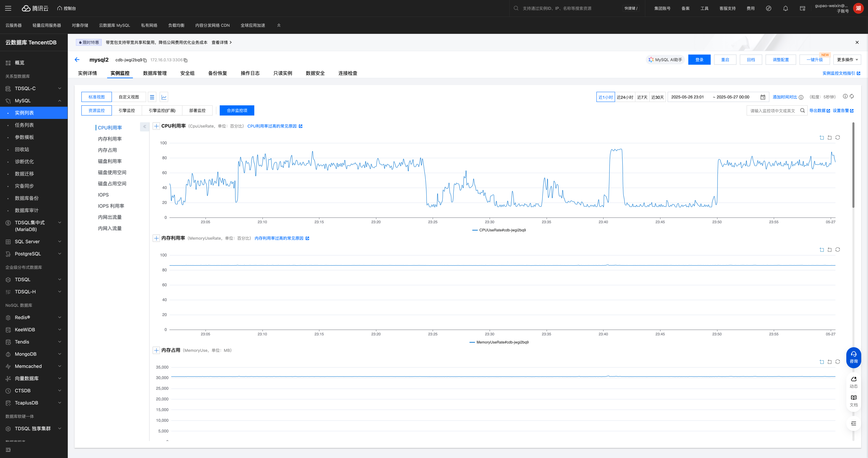The image size is (868, 458).
Task: Open the notifications bell icon
Action: click(785, 8)
